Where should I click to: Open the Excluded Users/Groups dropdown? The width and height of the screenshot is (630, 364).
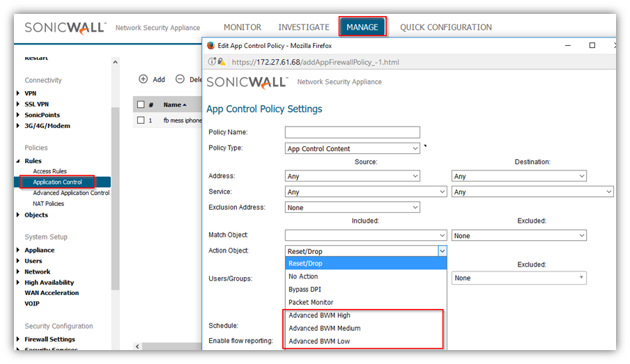point(518,278)
